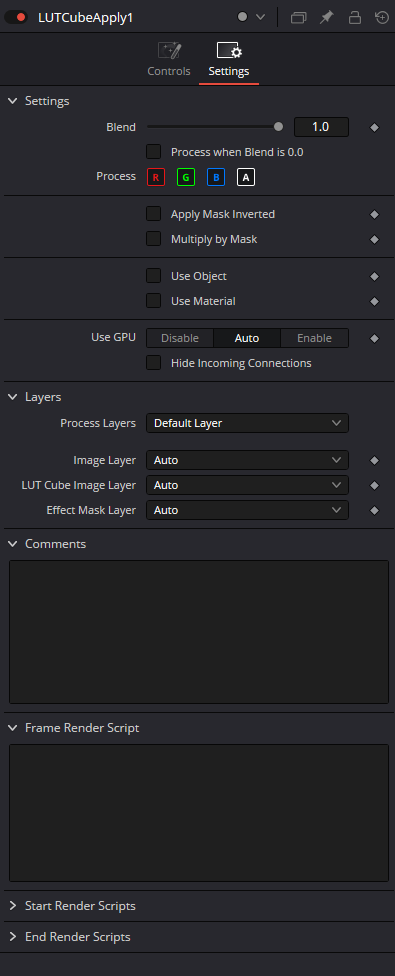395x976 pixels.
Task: Open the Effect Mask Layer dropdown
Action: (x=247, y=510)
